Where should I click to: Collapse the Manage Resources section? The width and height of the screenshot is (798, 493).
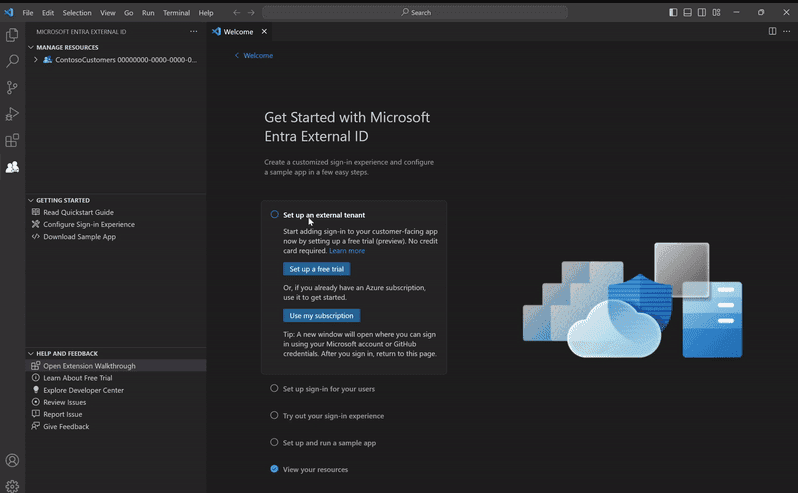pos(31,47)
